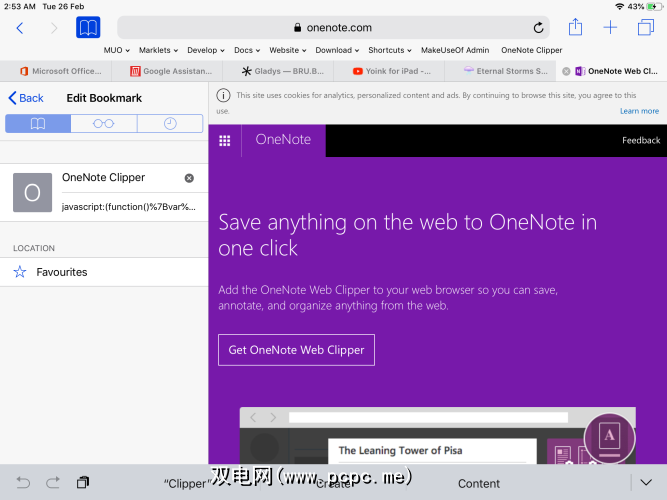Expand the Docs favourites folder
Image resolution: width=667 pixels, height=500 pixels.
(247, 50)
